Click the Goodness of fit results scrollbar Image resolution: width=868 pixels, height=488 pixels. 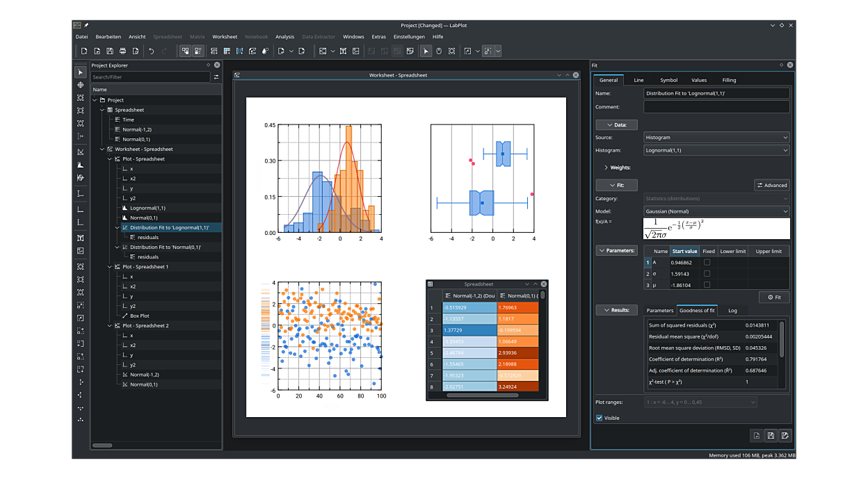click(x=782, y=339)
